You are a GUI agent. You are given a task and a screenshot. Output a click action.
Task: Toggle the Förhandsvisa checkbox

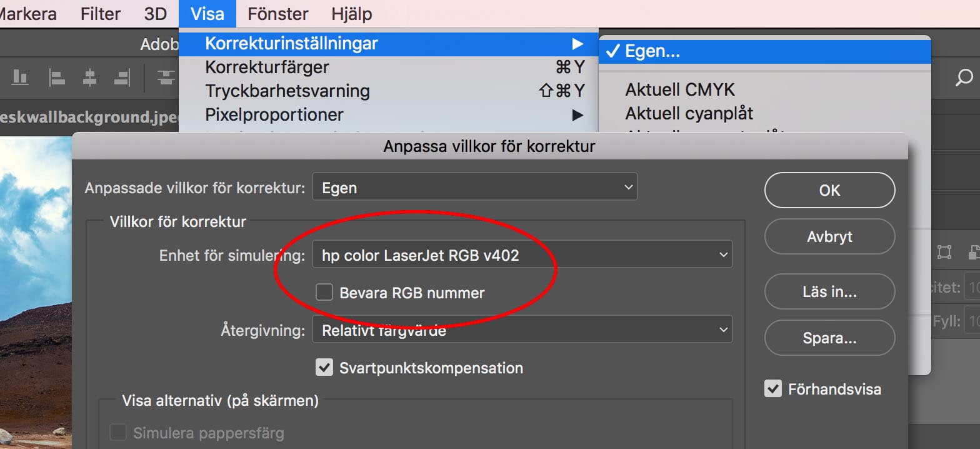coord(773,389)
